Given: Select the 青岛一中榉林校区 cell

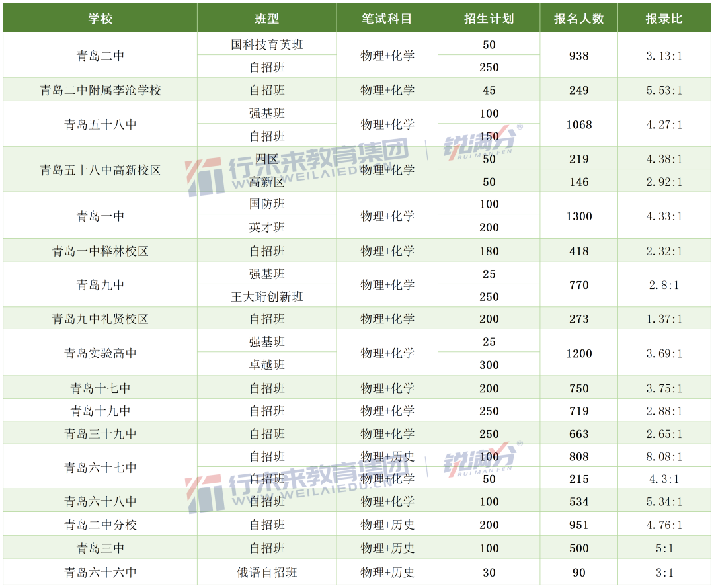Looking at the screenshot, I should [100, 251].
